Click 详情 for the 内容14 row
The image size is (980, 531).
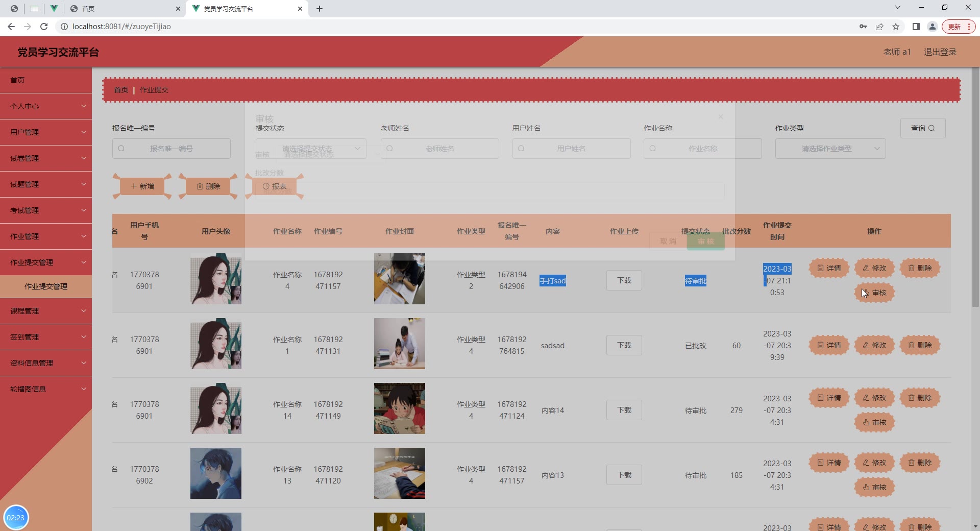(829, 398)
